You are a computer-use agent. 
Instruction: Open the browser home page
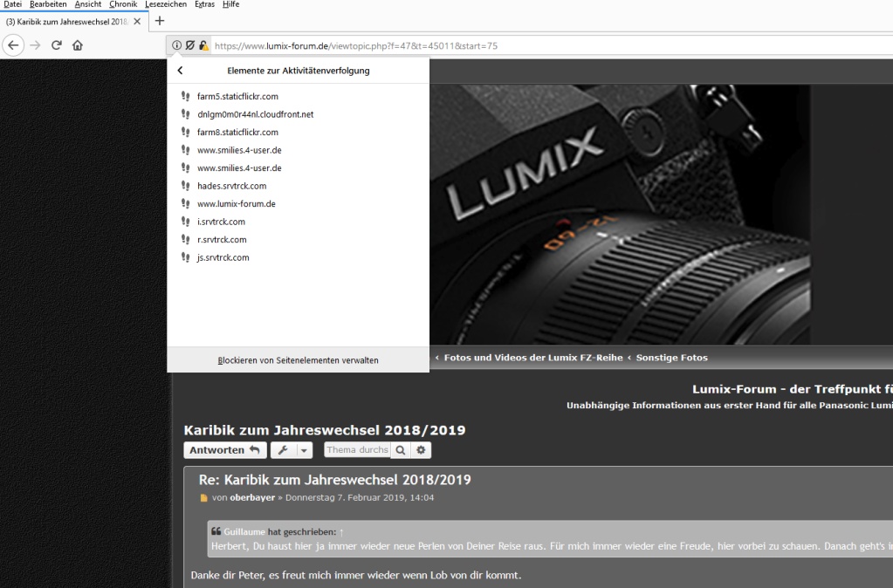pos(78,45)
